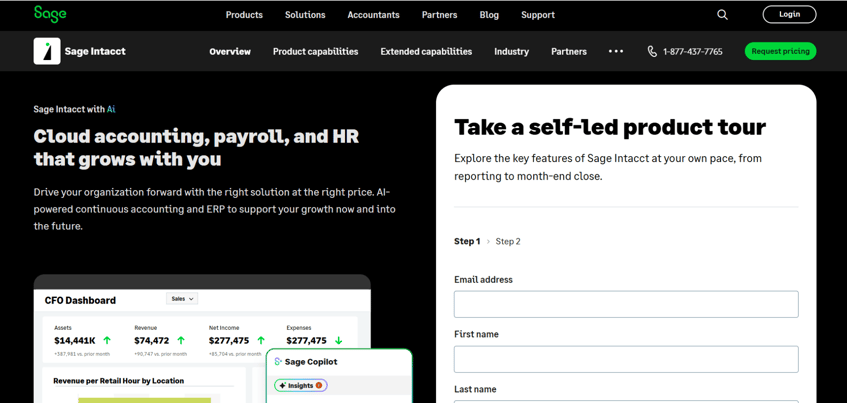
Task: Click 'Take a self-led product tour' heading
Action: (x=610, y=127)
